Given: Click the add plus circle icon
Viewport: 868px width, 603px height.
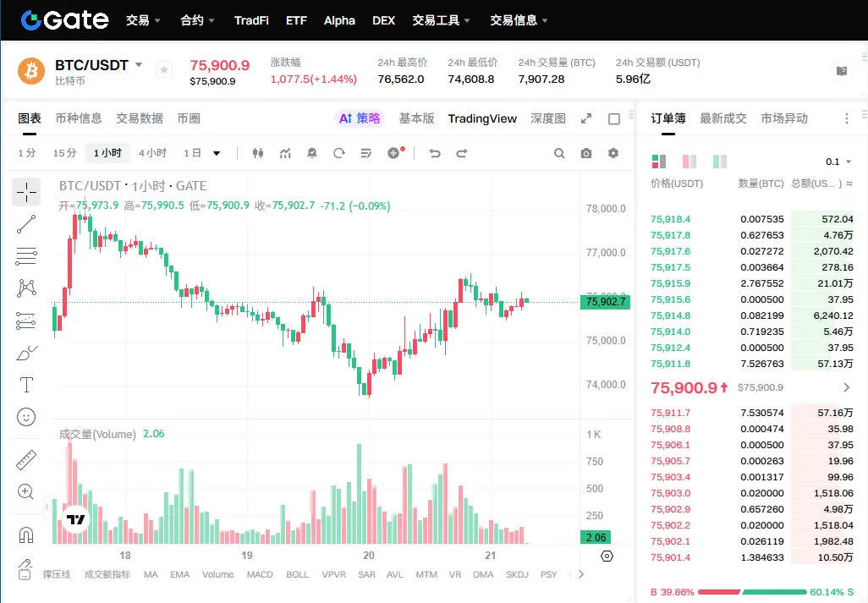Looking at the screenshot, I should pos(394,153).
